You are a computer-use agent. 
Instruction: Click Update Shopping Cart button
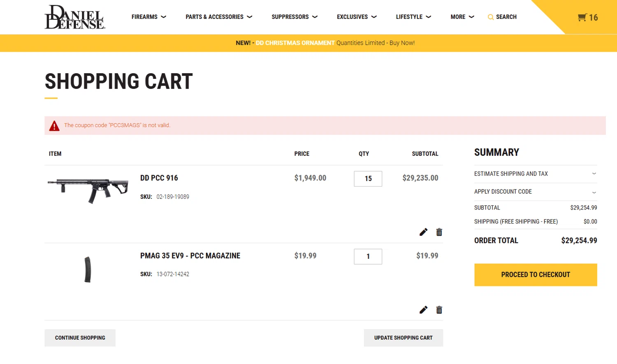403,338
